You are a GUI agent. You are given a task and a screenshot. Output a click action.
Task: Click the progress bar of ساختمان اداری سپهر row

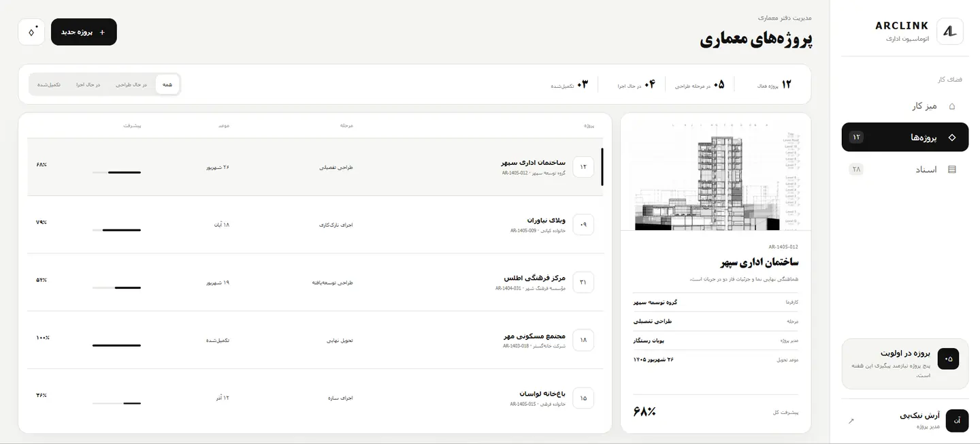[116, 172]
